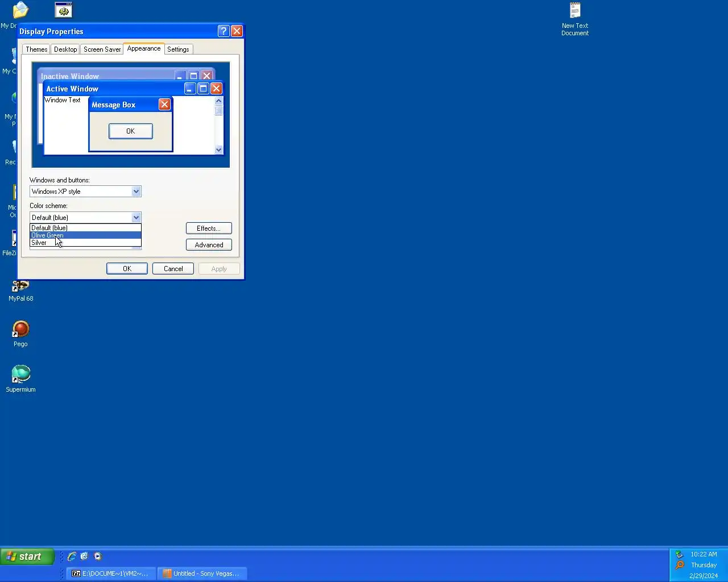Select the New Text Document desktop icon

click(x=575, y=19)
